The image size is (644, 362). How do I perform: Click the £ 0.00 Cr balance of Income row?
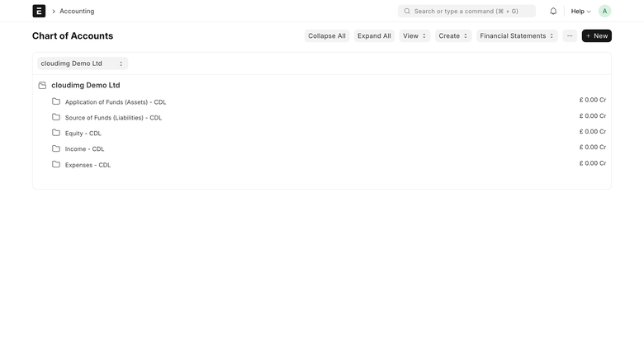click(x=593, y=147)
